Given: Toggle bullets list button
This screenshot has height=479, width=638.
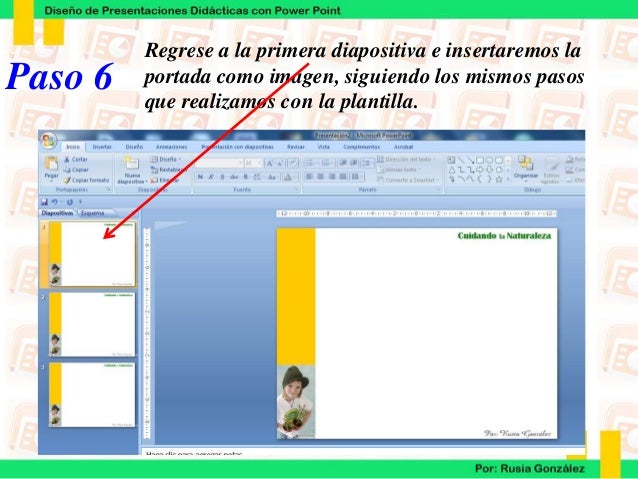Looking at the screenshot, I should tap(310, 164).
